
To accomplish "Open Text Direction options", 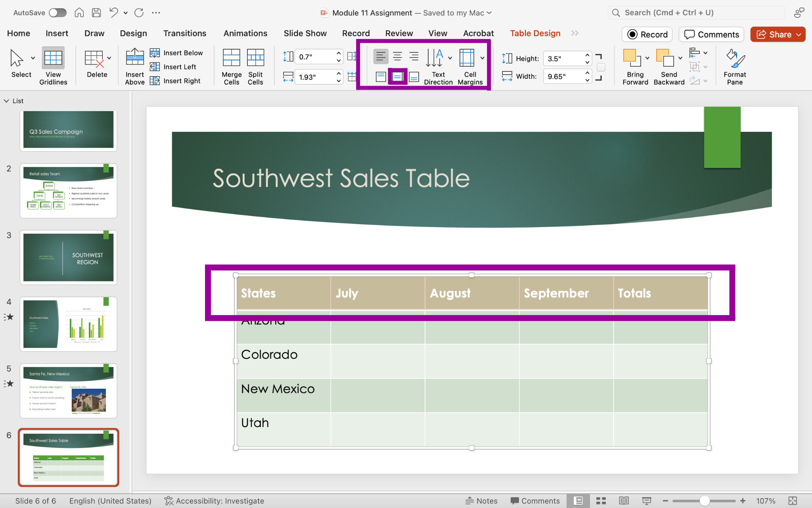I will point(438,67).
